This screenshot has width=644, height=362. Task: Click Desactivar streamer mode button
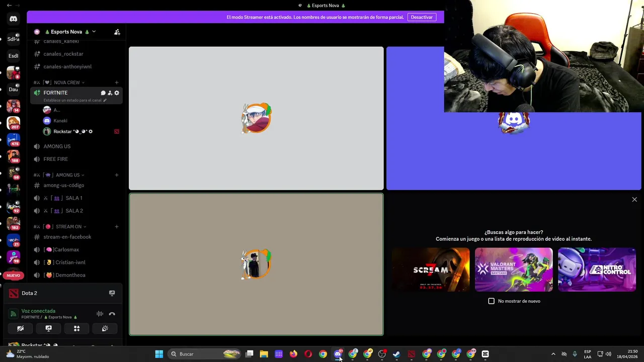pos(422,17)
